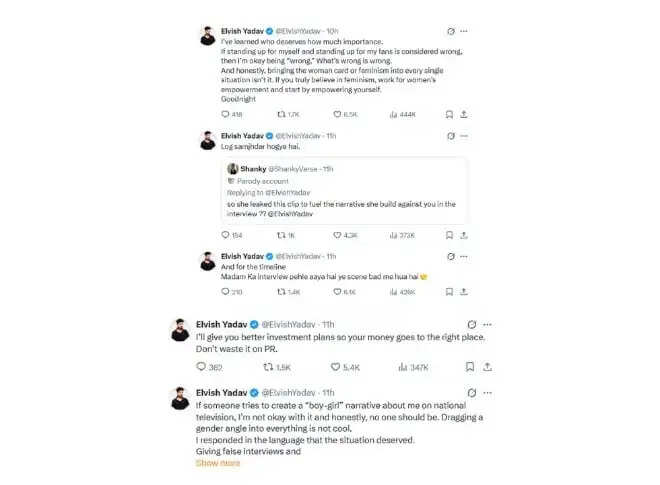
Task: Click Elvish Yadav avatar on top tweet
Action: pos(208,35)
